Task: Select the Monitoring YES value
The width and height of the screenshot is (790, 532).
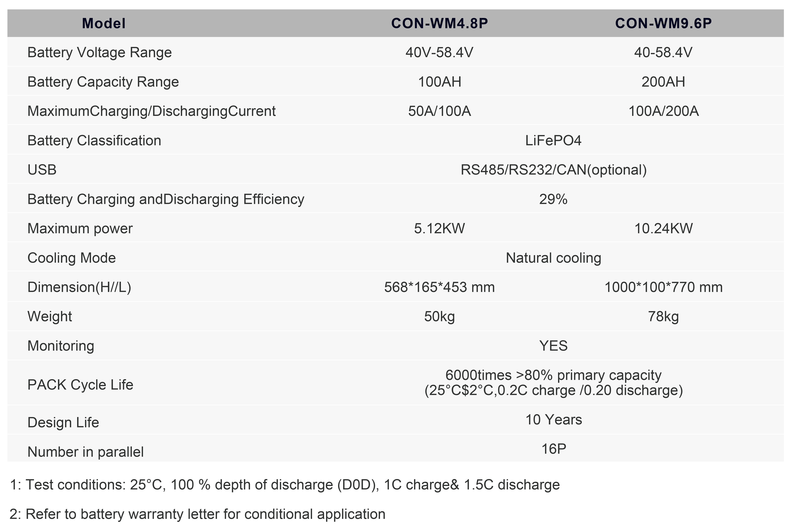Action: click(553, 346)
